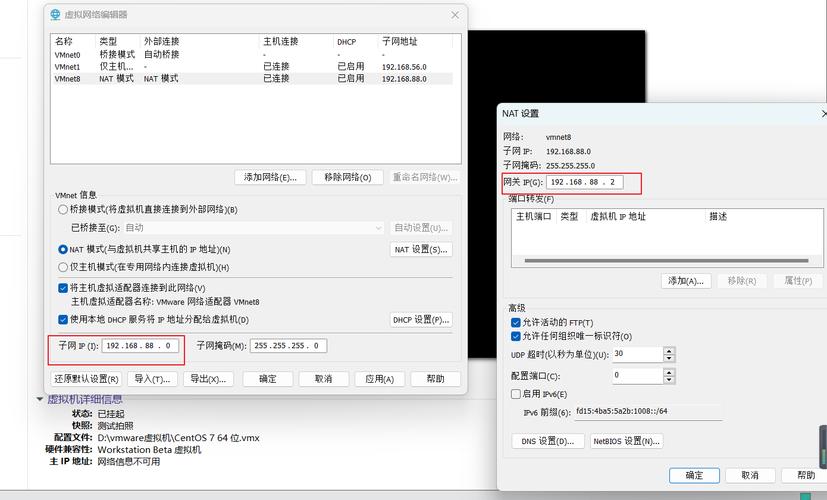Click the Virtual Network Editor globe icon
The height and width of the screenshot is (500, 827).
click(55, 15)
